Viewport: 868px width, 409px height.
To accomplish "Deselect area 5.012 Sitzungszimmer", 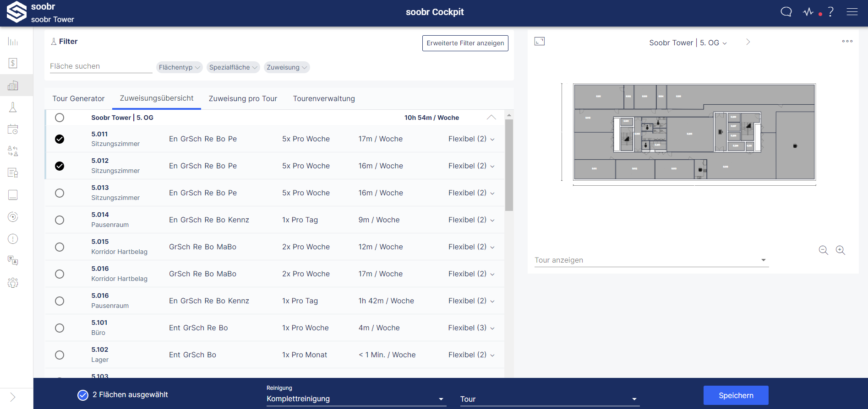I will [60, 166].
